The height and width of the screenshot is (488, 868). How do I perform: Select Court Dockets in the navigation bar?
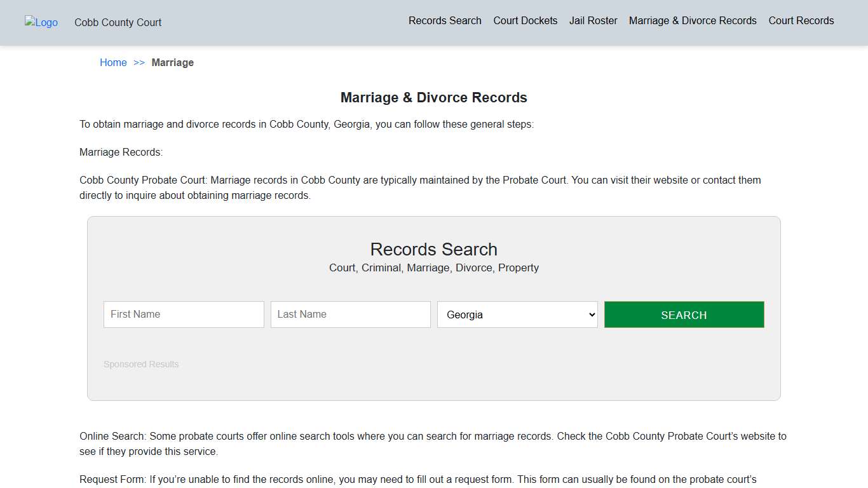click(525, 20)
